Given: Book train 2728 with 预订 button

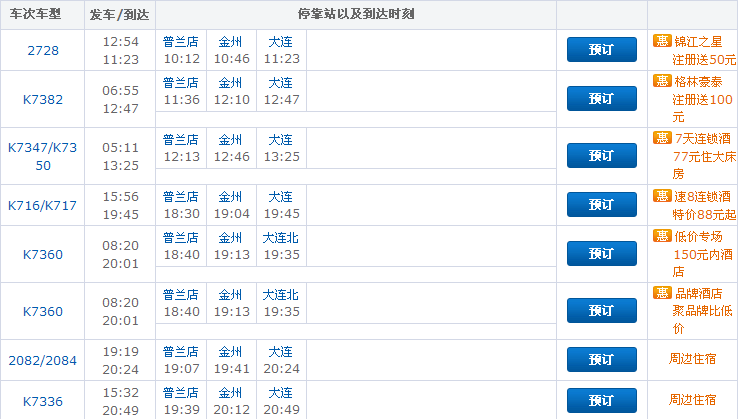Looking at the screenshot, I should pos(601,49).
